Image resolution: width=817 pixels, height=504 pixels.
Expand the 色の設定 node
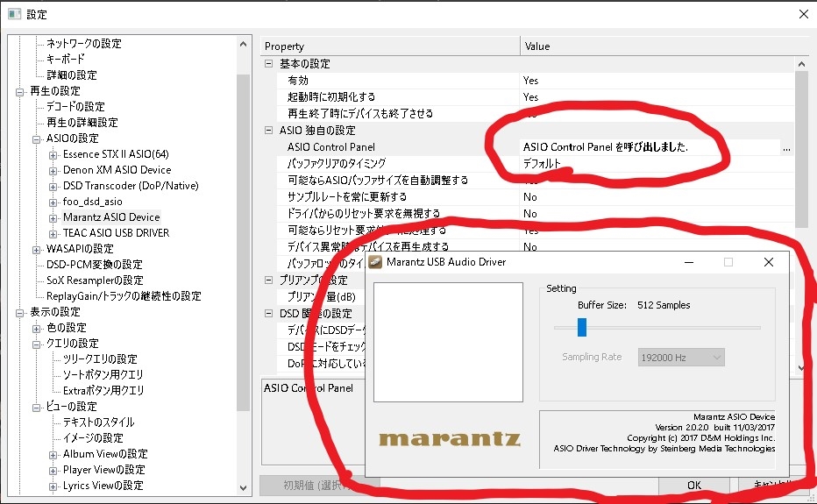(x=37, y=329)
